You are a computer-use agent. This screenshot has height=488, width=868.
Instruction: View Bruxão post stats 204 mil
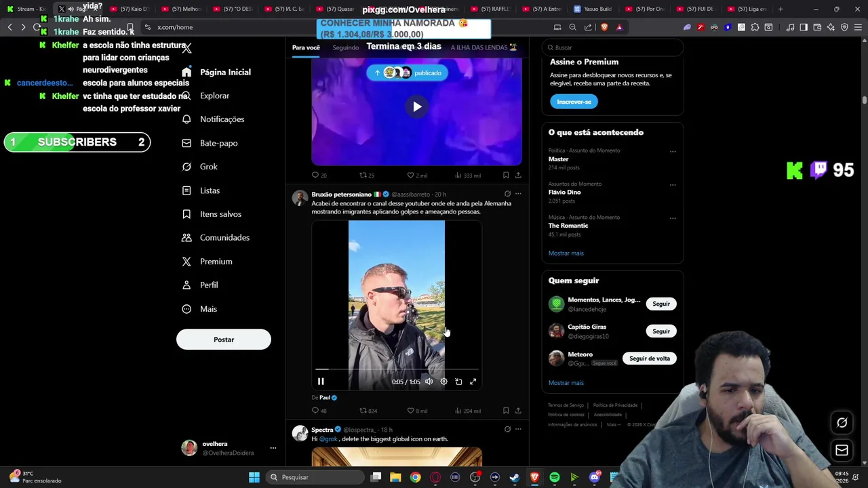tap(468, 411)
